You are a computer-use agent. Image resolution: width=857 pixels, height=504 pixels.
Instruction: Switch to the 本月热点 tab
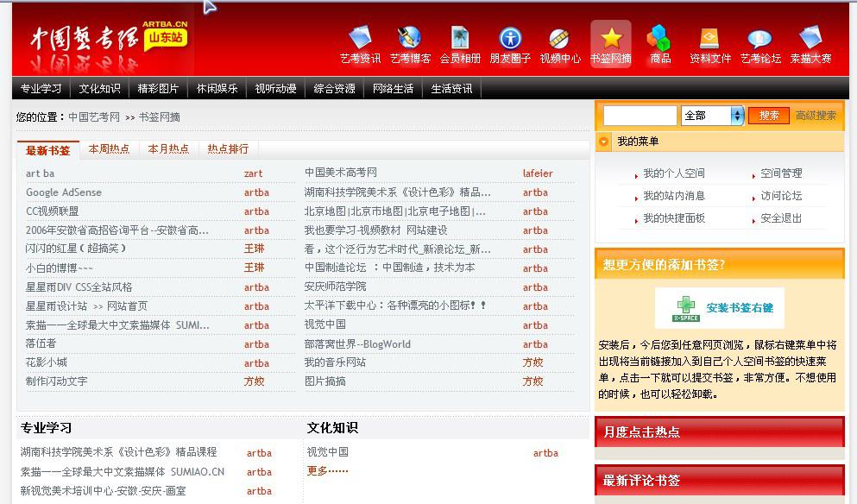pyautogui.click(x=168, y=148)
